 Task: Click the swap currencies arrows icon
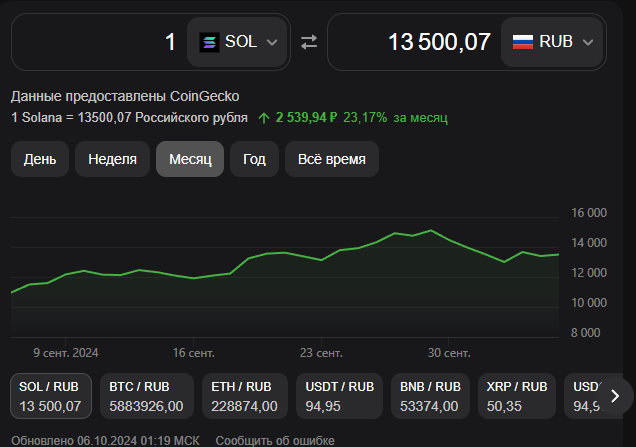point(309,42)
